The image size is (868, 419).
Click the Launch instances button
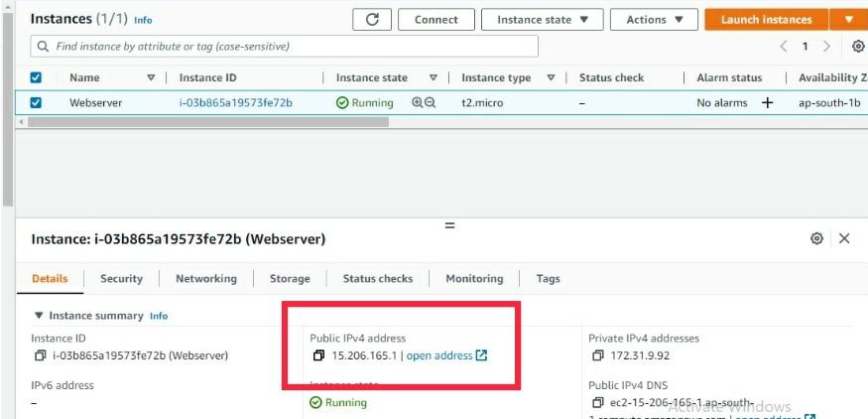click(x=766, y=20)
